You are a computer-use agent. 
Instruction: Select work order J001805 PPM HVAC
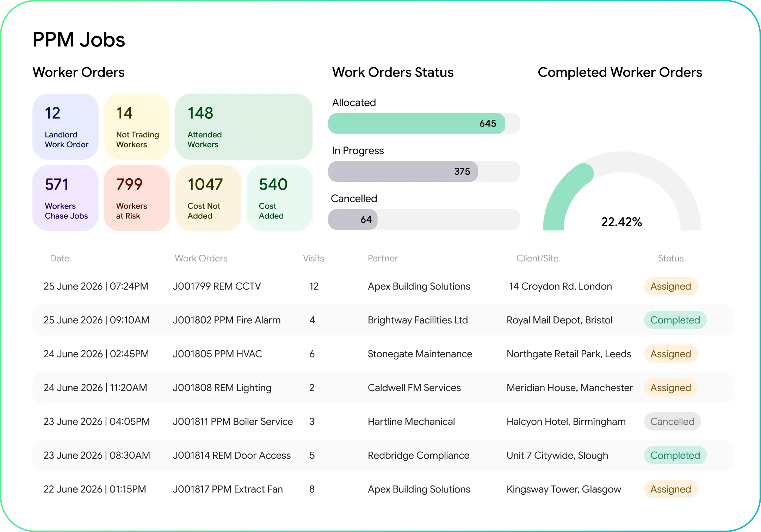pos(217,354)
